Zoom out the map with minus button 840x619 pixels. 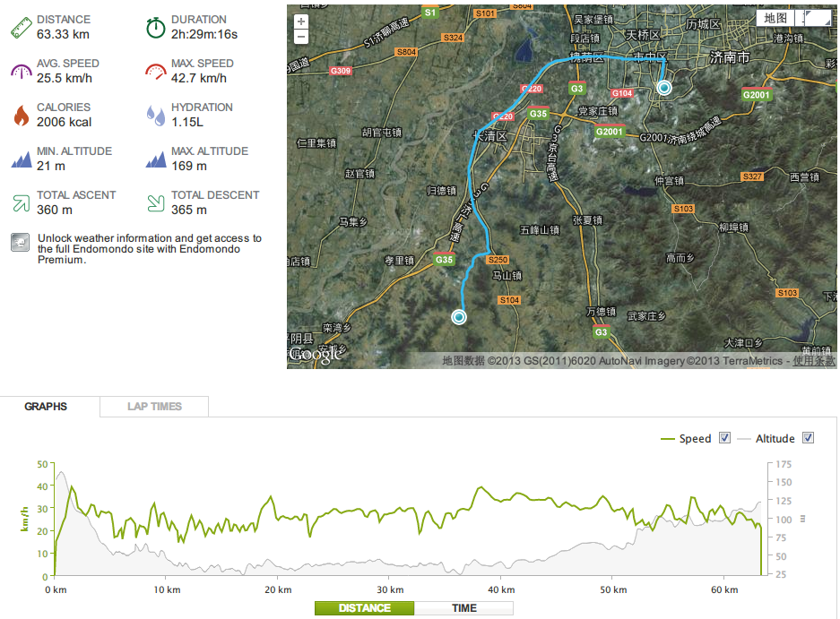click(x=301, y=37)
